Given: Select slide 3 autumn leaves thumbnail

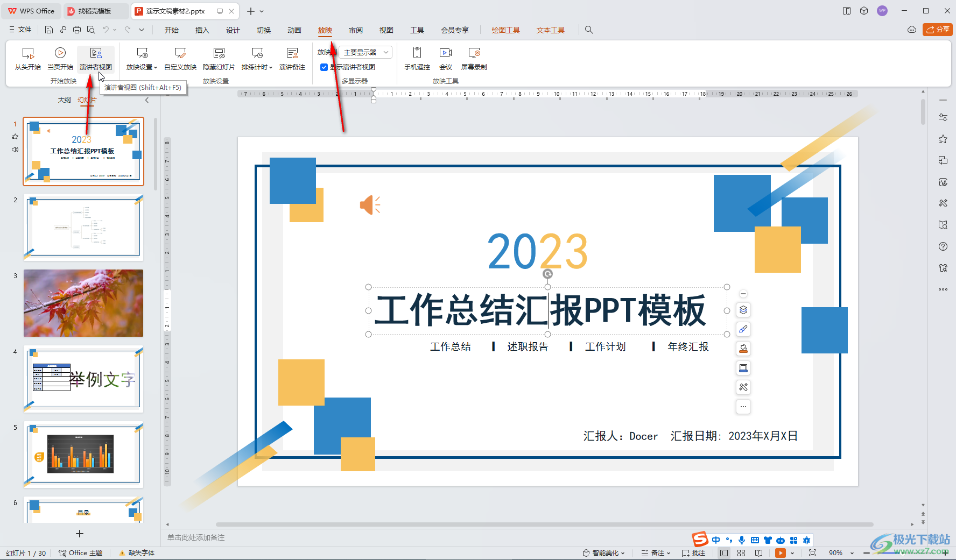Looking at the screenshot, I should [83, 303].
